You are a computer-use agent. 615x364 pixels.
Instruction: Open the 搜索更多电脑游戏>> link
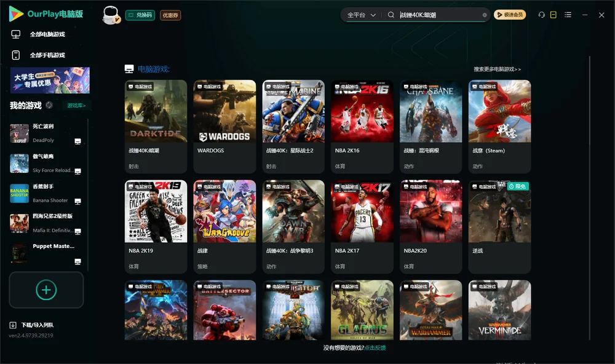point(497,69)
